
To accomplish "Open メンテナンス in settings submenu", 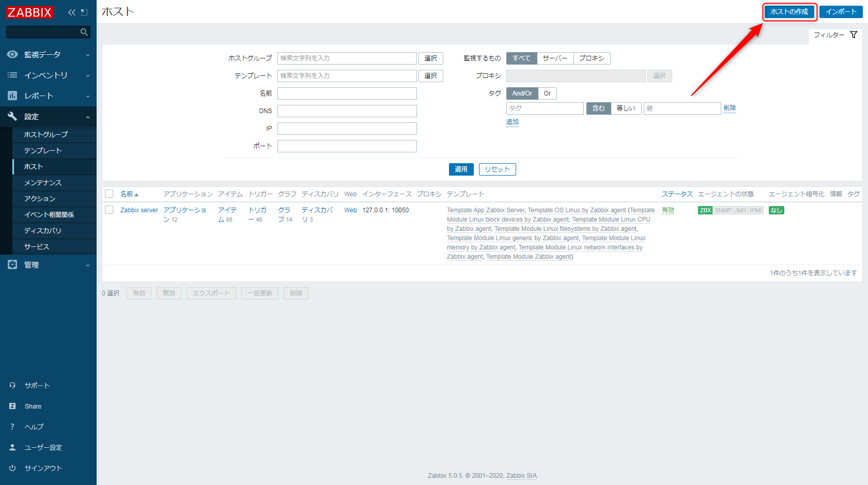I will [54, 182].
